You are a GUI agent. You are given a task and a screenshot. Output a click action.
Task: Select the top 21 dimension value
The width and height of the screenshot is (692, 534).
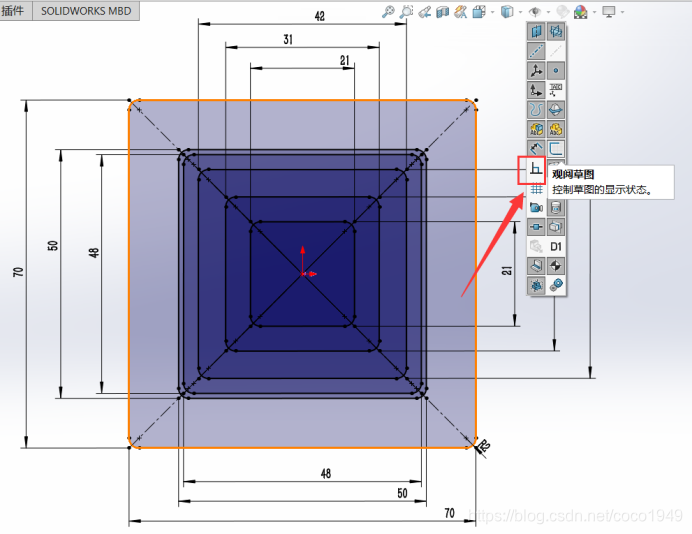pyautogui.click(x=345, y=60)
